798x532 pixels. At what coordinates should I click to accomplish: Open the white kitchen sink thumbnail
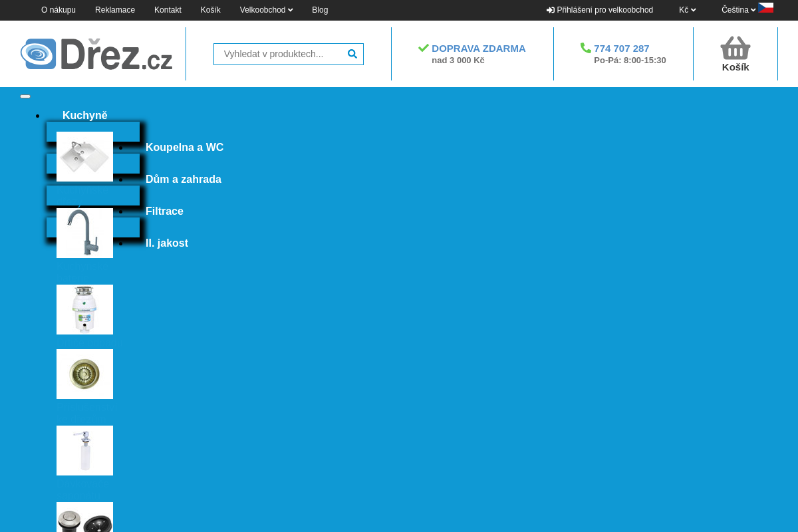coord(84,156)
